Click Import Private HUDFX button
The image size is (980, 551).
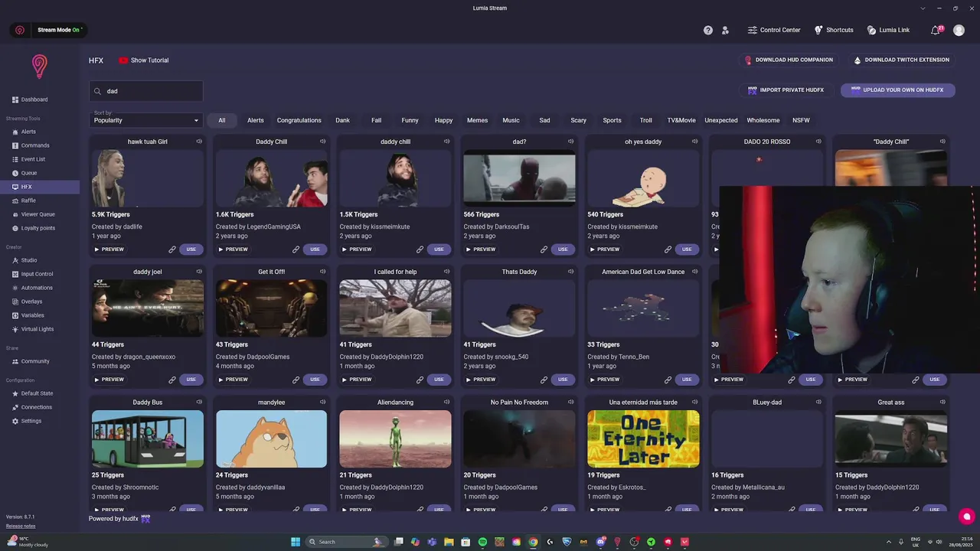pos(786,90)
